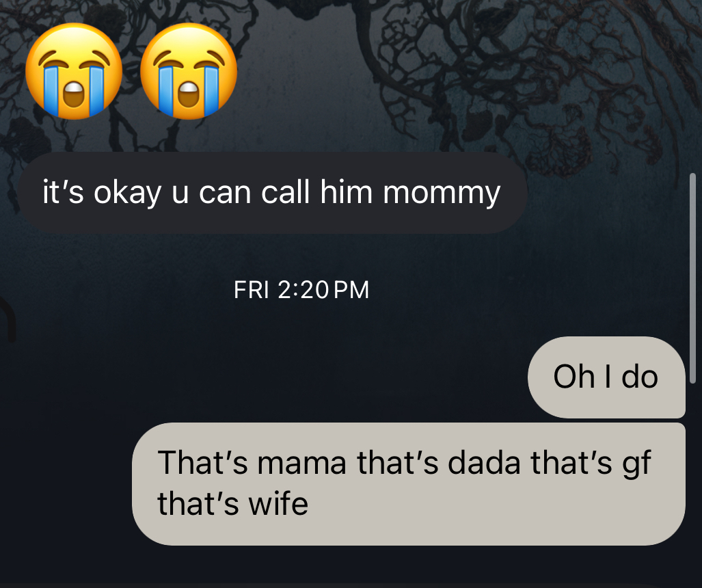Select the "it's okay u can call him mommy" bubble

pyautogui.click(x=272, y=193)
